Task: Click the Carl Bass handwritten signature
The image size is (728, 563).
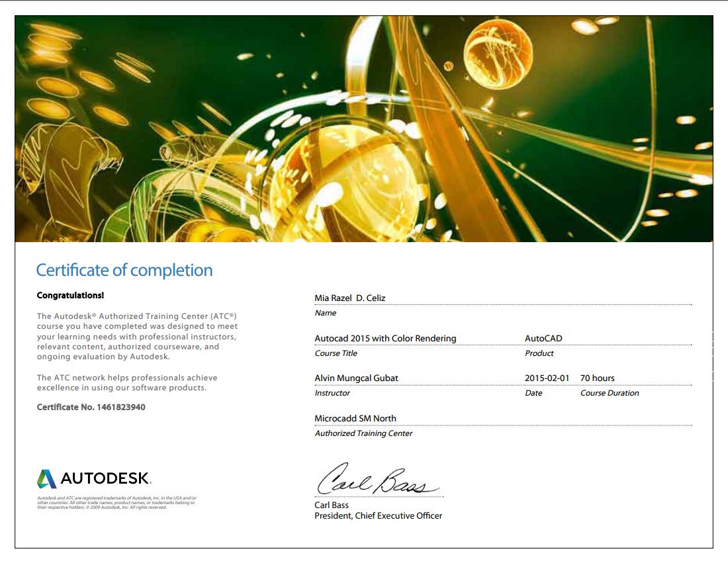Action: click(377, 479)
